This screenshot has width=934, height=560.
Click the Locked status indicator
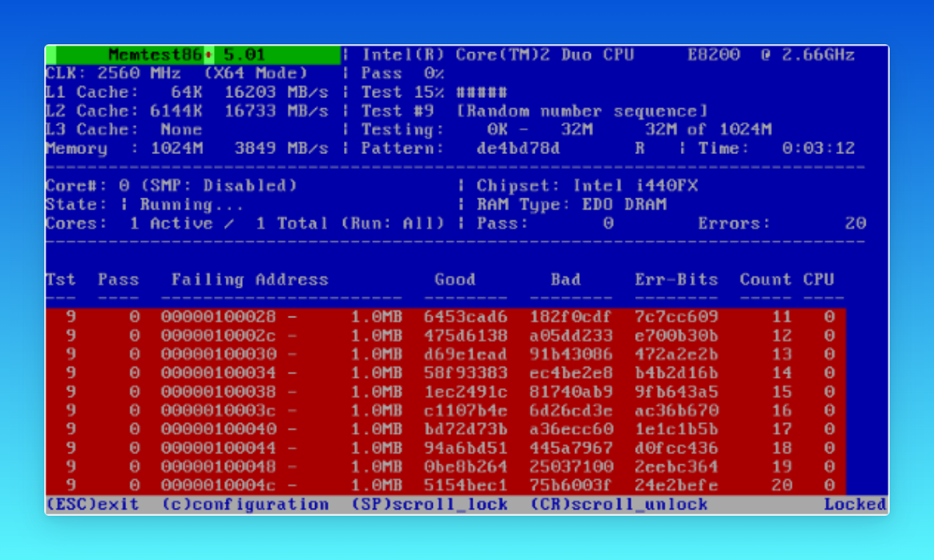855,504
